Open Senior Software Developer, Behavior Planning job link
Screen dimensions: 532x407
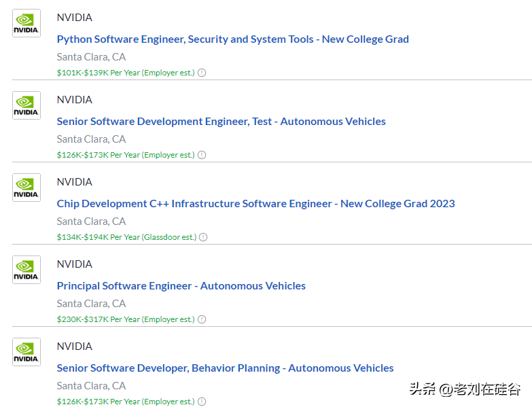225,368
